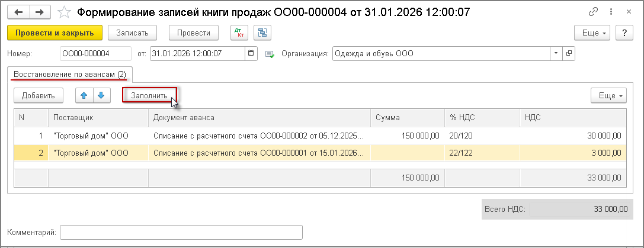
Task: Click the forward navigation arrow
Action: click(x=40, y=12)
